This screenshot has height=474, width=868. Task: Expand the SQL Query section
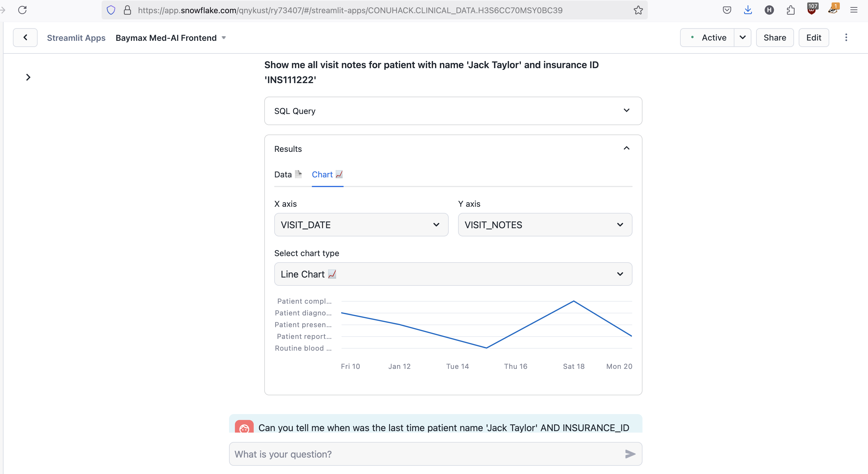pos(627,110)
